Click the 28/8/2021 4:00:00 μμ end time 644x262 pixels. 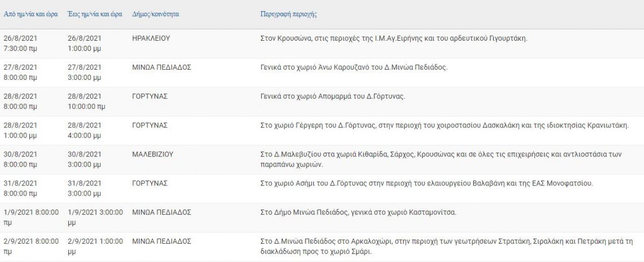86,130
